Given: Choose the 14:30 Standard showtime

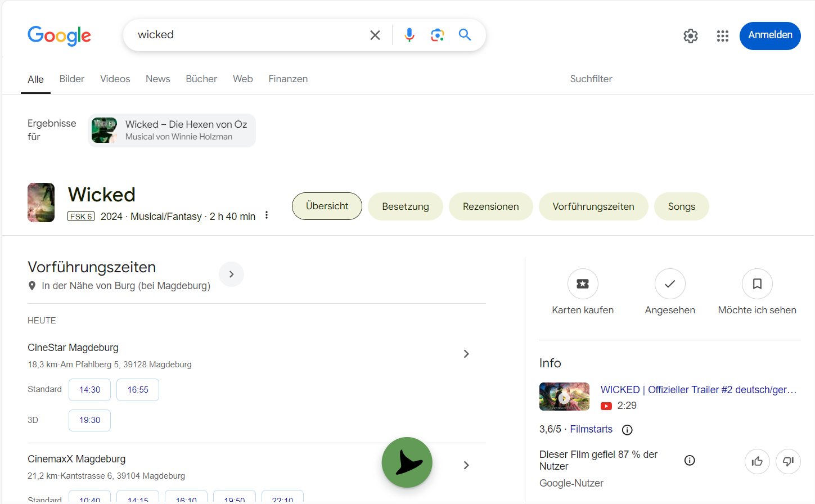Looking at the screenshot, I should coord(89,390).
